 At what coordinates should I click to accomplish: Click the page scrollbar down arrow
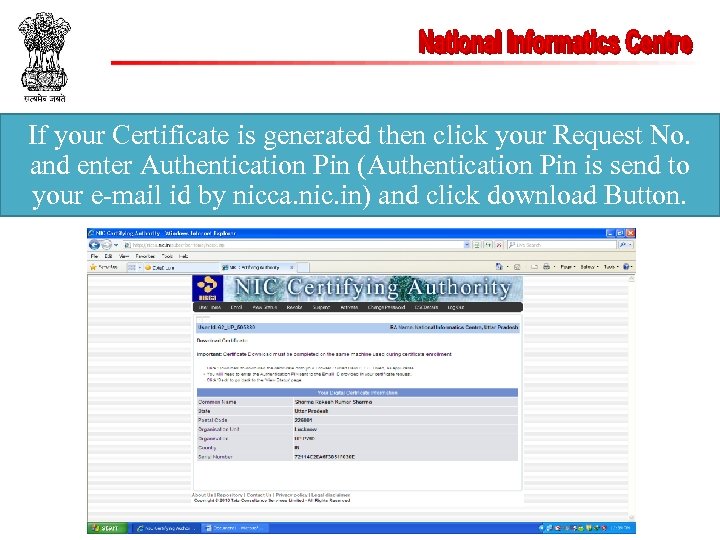pos(631,518)
